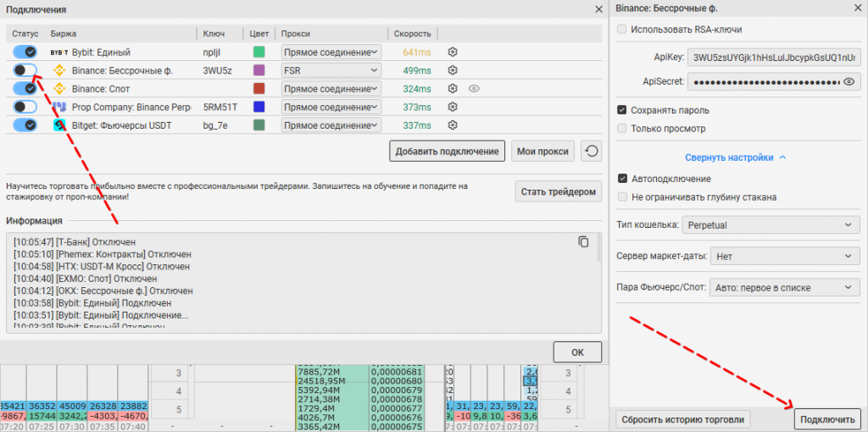Click the Bybit logo icon
Screen dimensions: 868x432
(58, 52)
